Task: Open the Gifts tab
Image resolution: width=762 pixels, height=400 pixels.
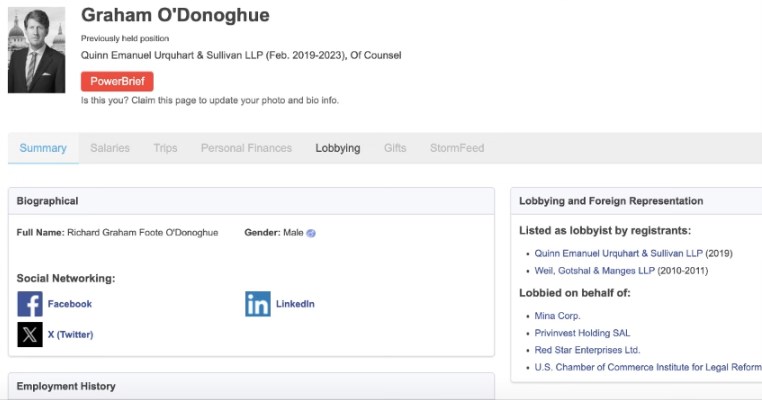Action: tap(395, 148)
